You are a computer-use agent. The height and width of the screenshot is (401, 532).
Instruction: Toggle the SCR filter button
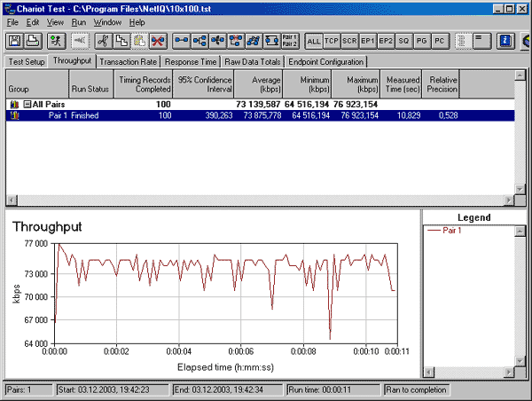(x=350, y=41)
